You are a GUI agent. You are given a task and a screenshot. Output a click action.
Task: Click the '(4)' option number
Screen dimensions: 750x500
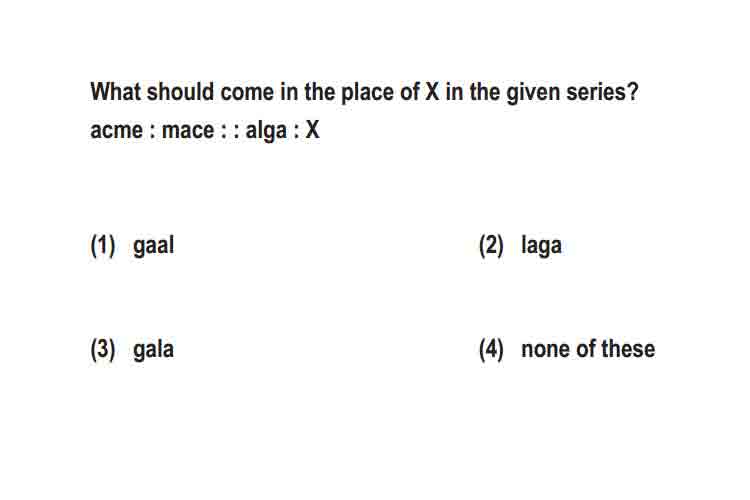(x=491, y=349)
